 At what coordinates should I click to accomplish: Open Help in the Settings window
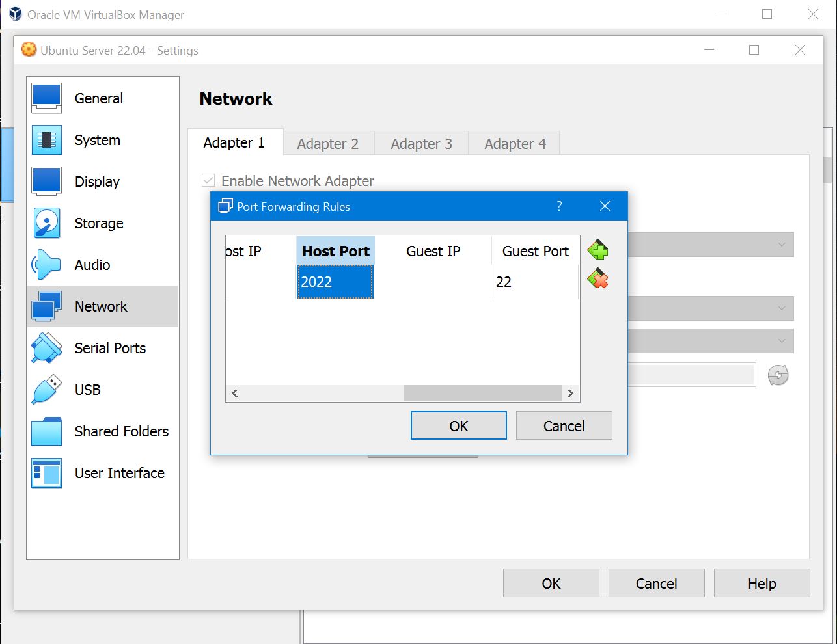[x=762, y=583]
